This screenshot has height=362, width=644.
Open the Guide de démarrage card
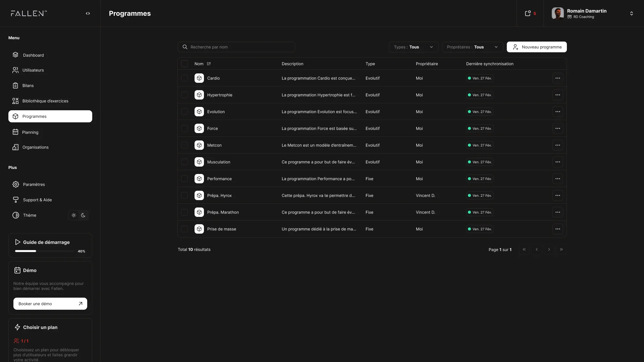point(50,245)
